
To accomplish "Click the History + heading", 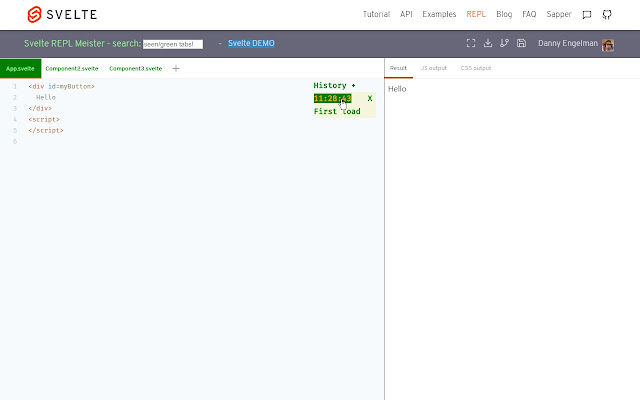I will [334, 85].
